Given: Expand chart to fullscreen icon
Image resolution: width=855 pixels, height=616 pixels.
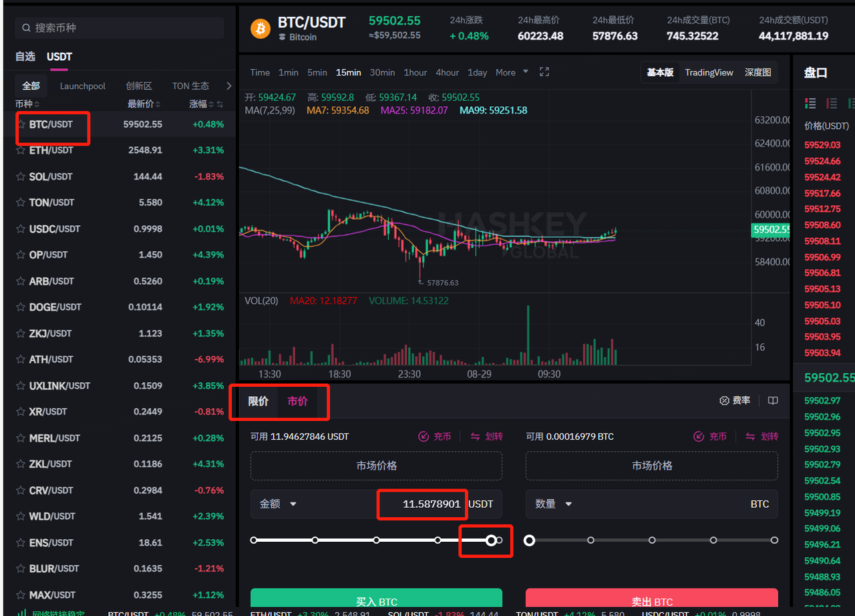Looking at the screenshot, I should click(x=544, y=72).
